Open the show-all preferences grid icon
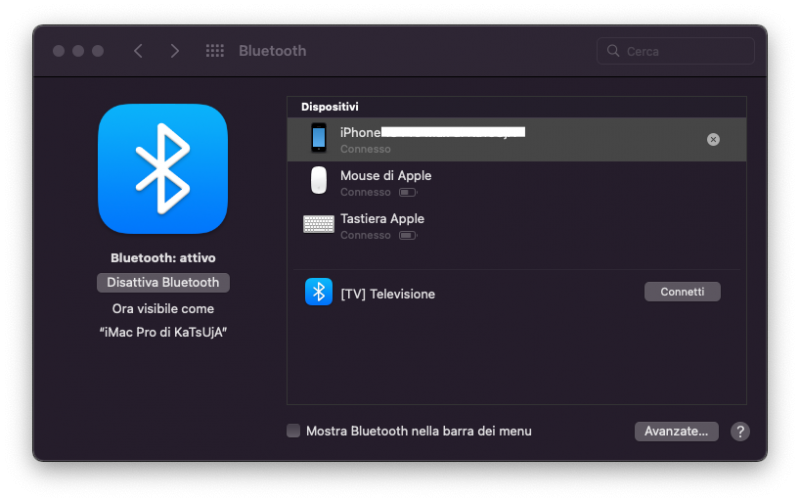Image resolution: width=800 pixels, height=502 pixels. pos(215,51)
